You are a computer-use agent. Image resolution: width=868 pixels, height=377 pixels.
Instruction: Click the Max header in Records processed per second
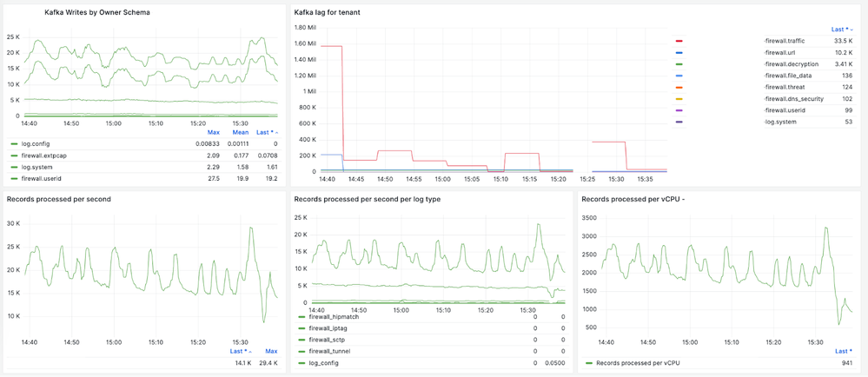coord(271,352)
